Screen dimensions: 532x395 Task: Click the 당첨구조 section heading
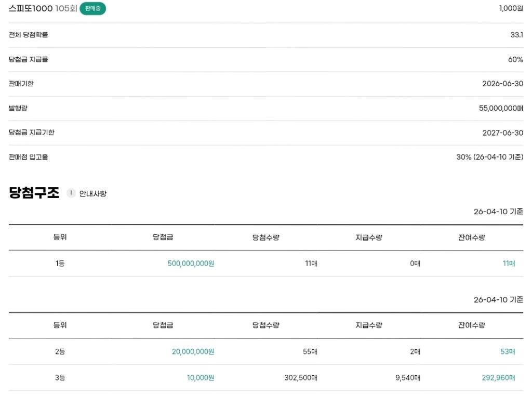tap(34, 193)
